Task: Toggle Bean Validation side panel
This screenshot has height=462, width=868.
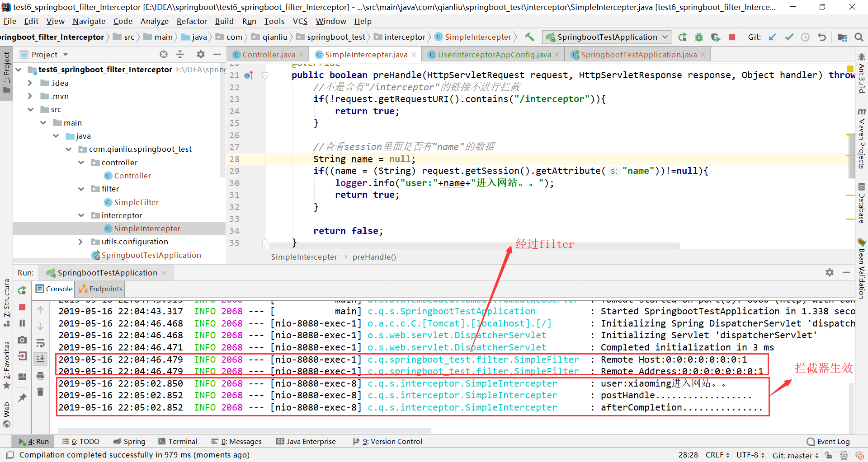Action: tap(862, 268)
